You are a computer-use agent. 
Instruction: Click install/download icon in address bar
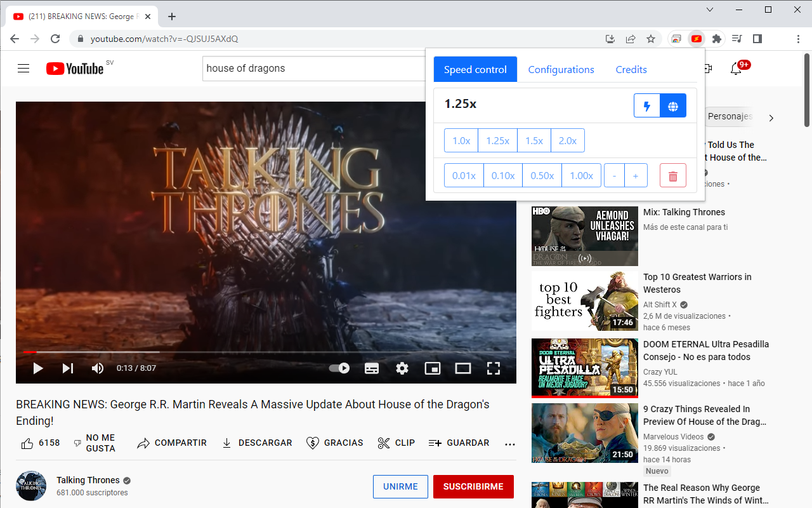coord(610,39)
